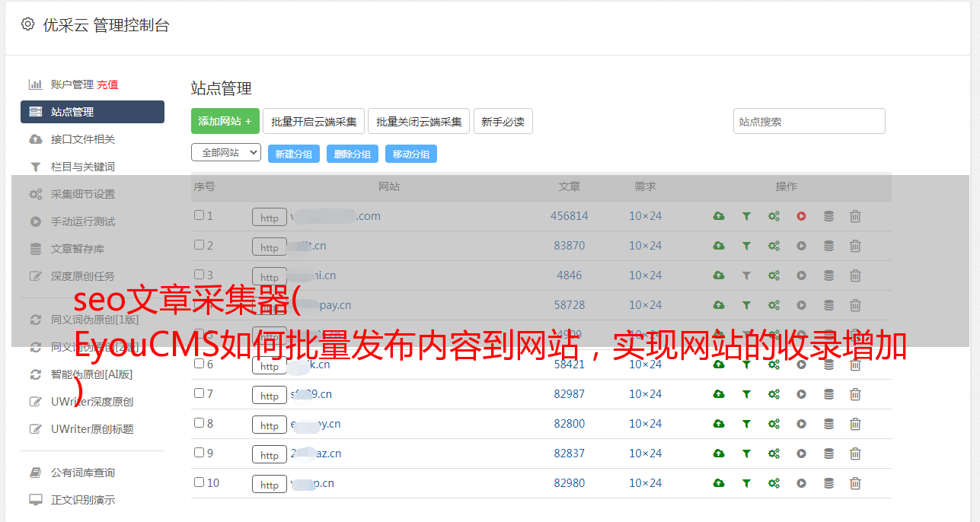
Task: Click the play icon in row 7
Action: pyautogui.click(x=801, y=394)
